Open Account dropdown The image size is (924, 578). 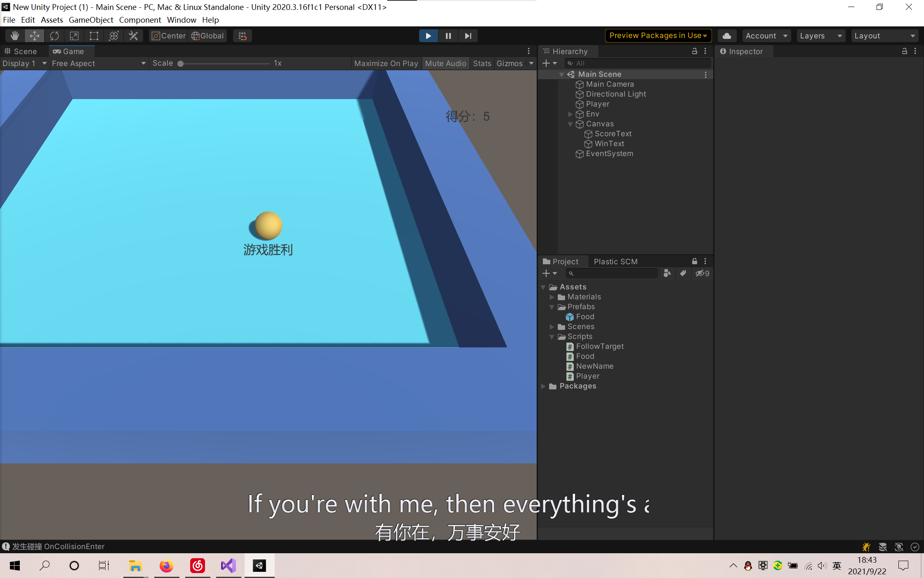click(x=766, y=36)
